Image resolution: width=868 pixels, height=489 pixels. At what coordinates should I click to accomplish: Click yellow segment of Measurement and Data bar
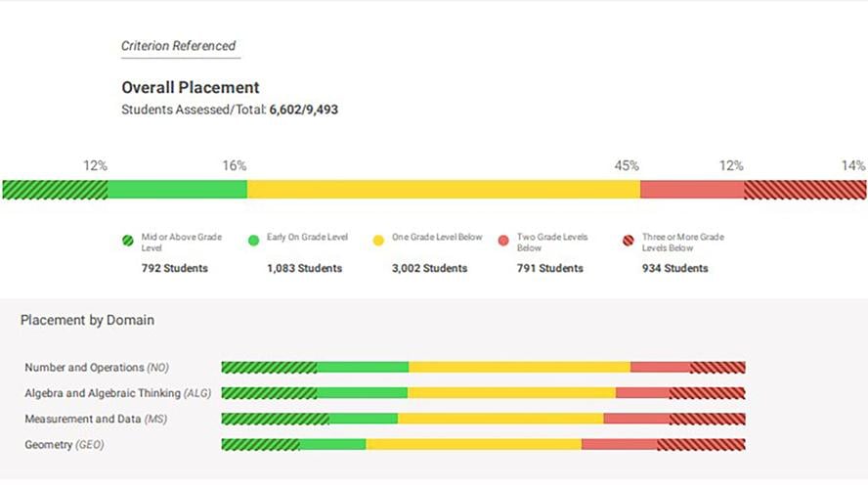pyautogui.click(x=500, y=419)
